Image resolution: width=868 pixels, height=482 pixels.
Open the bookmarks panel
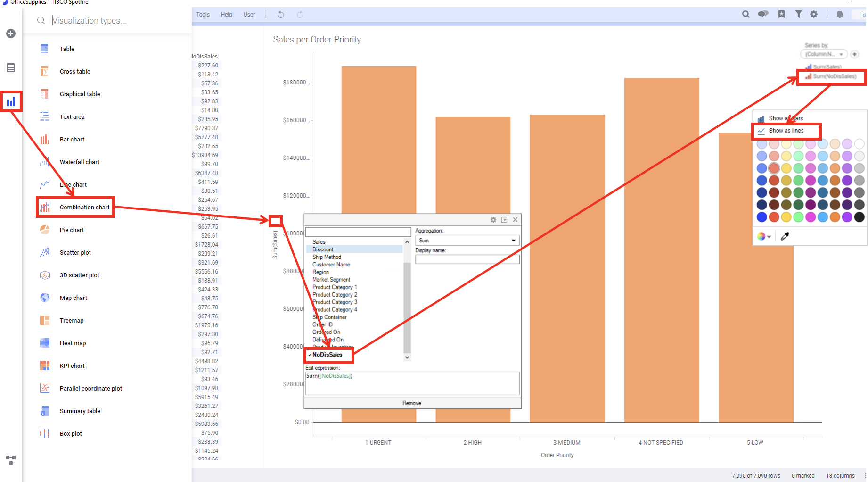click(x=781, y=14)
